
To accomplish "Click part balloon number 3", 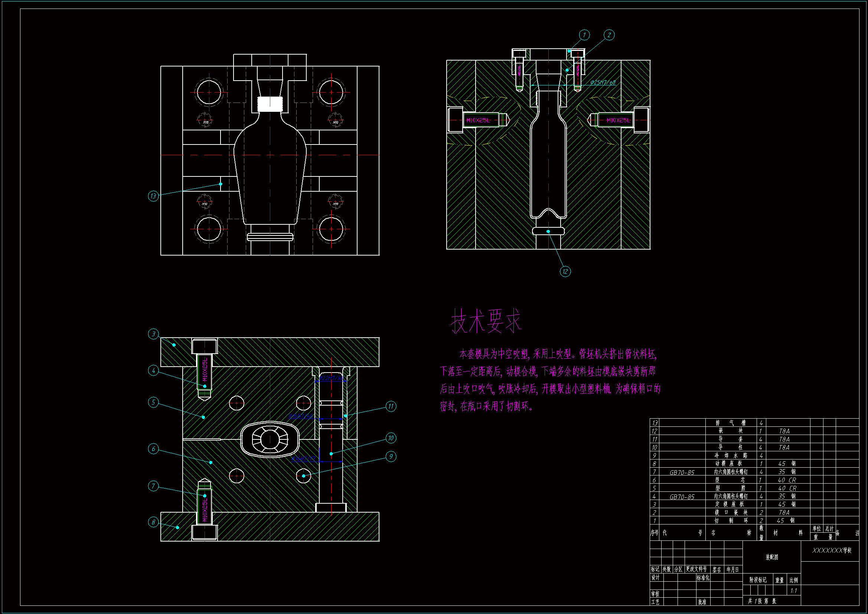I will pos(153,334).
